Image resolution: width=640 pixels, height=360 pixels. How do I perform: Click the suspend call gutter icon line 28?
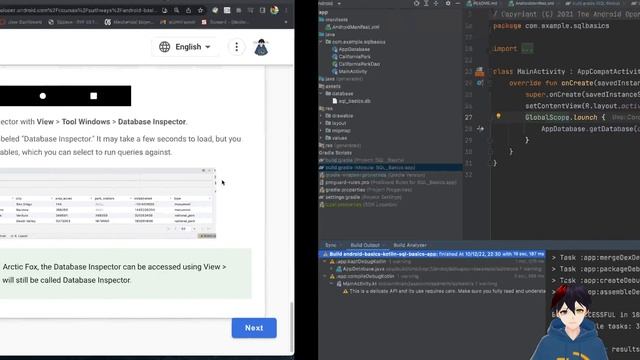pos(480,129)
